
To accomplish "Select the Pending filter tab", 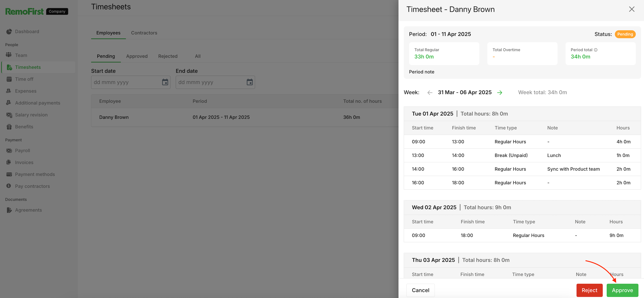I will tap(106, 56).
